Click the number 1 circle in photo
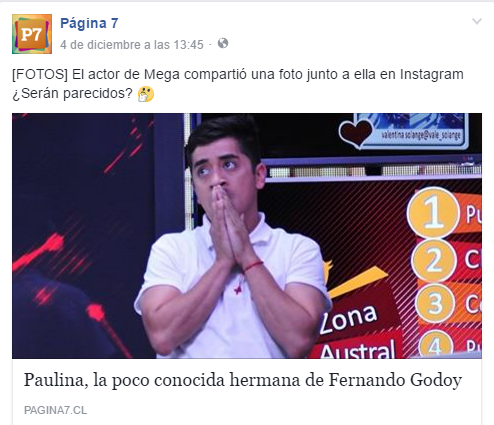 point(433,212)
